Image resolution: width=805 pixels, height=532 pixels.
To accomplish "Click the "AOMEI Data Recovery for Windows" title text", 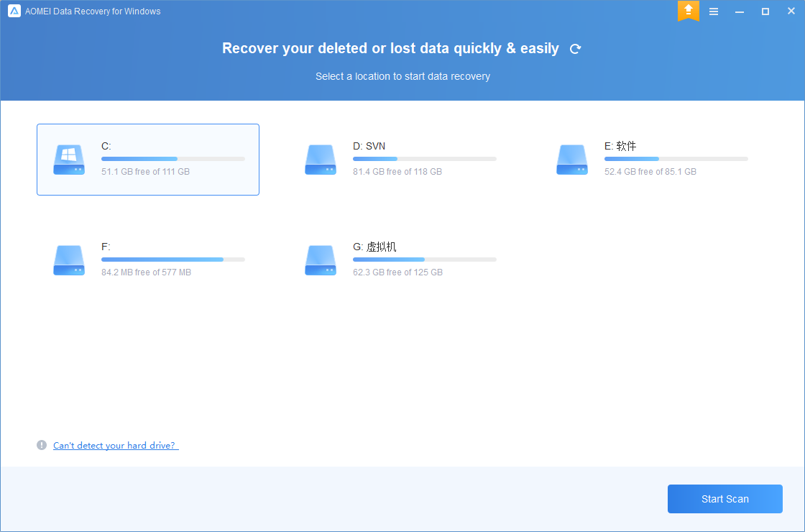I will coord(93,12).
